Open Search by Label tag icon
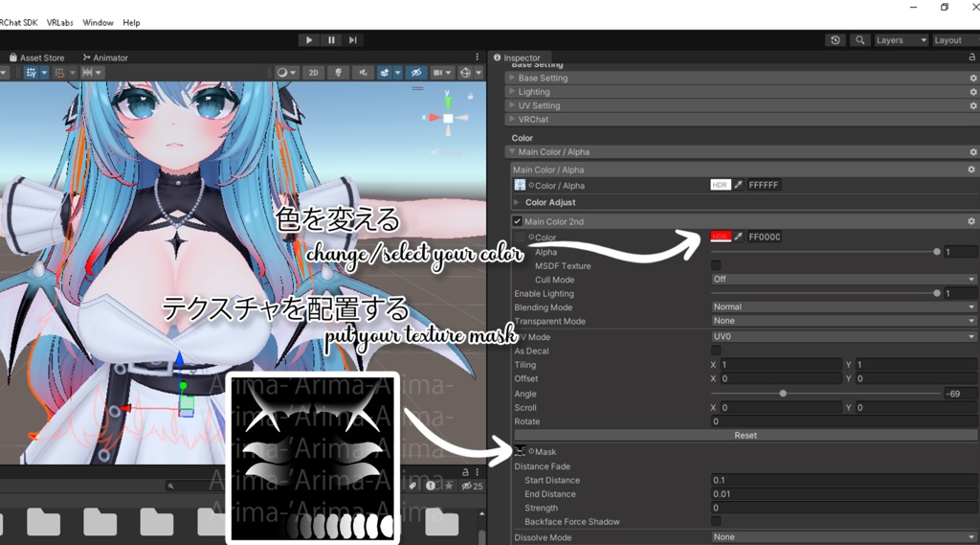This screenshot has height=545, width=980. (x=413, y=487)
